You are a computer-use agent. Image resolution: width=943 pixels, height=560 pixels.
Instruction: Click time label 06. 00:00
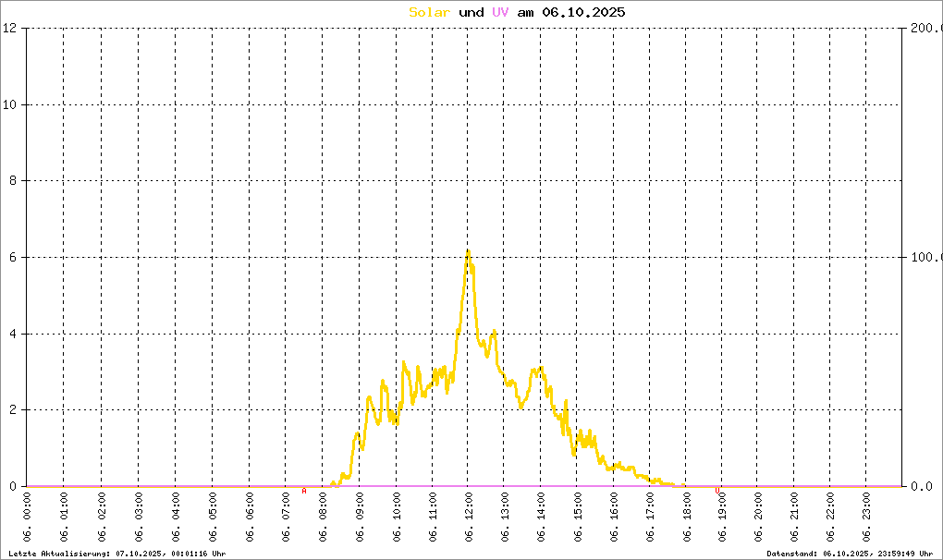coord(27,517)
